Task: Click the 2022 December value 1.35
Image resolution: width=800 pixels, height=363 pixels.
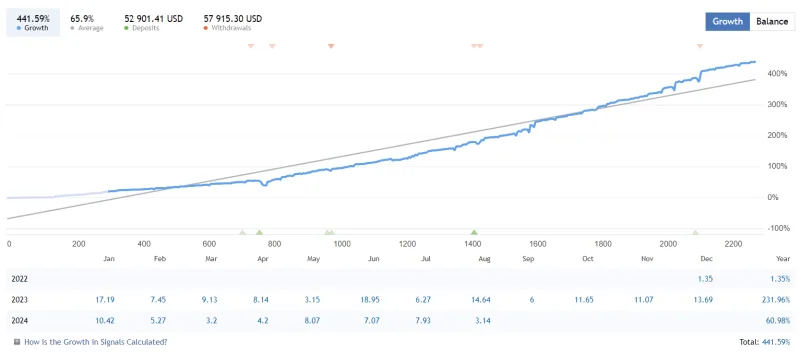Action: click(705, 279)
